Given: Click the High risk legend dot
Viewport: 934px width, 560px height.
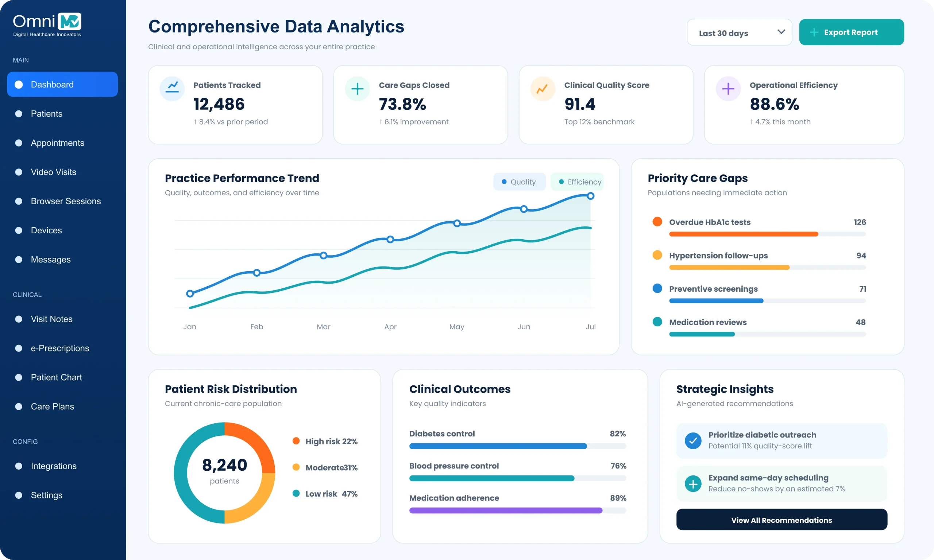Looking at the screenshot, I should pyautogui.click(x=296, y=441).
